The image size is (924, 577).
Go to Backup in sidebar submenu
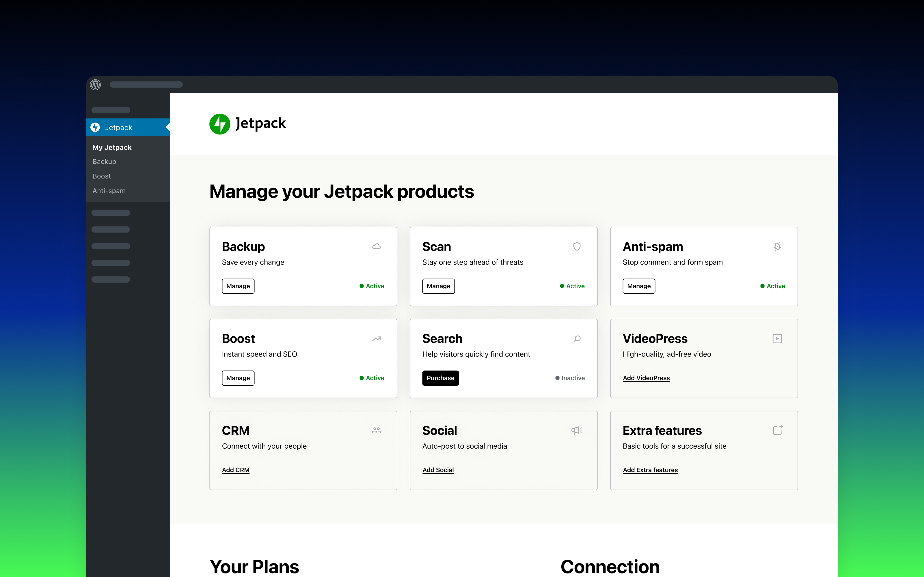tap(104, 162)
